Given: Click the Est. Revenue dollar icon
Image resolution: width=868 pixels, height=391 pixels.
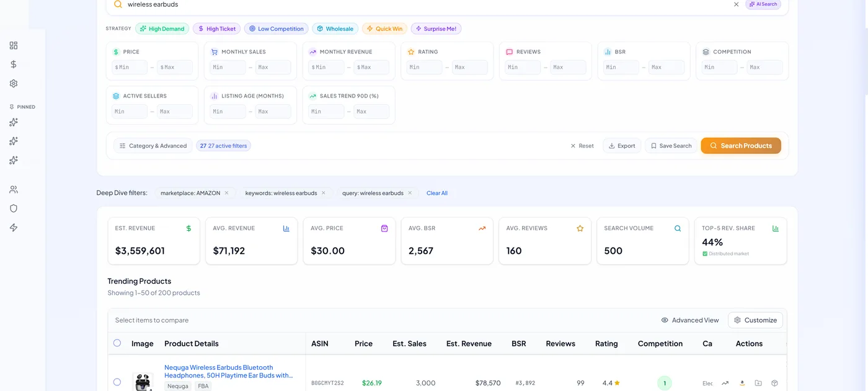Looking at the screenshot, I should [x=188, y=228].
